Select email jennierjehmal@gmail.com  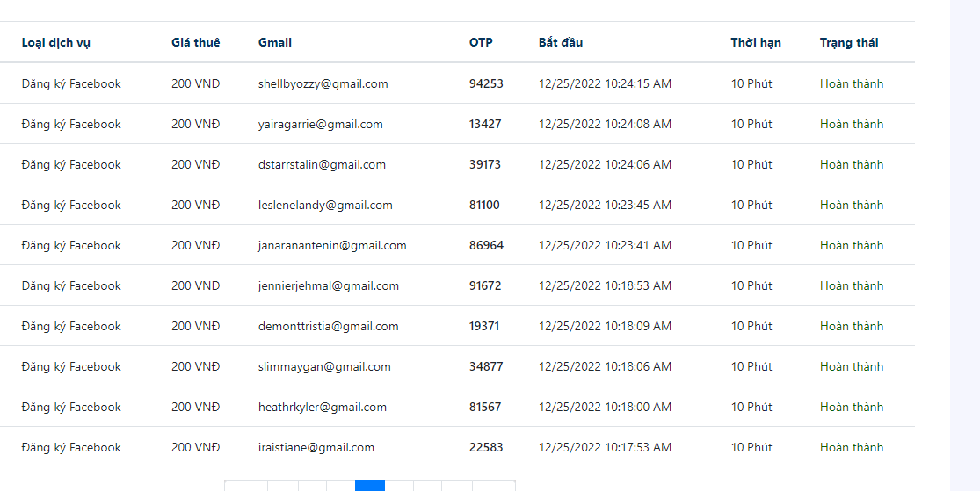[329, 286]
